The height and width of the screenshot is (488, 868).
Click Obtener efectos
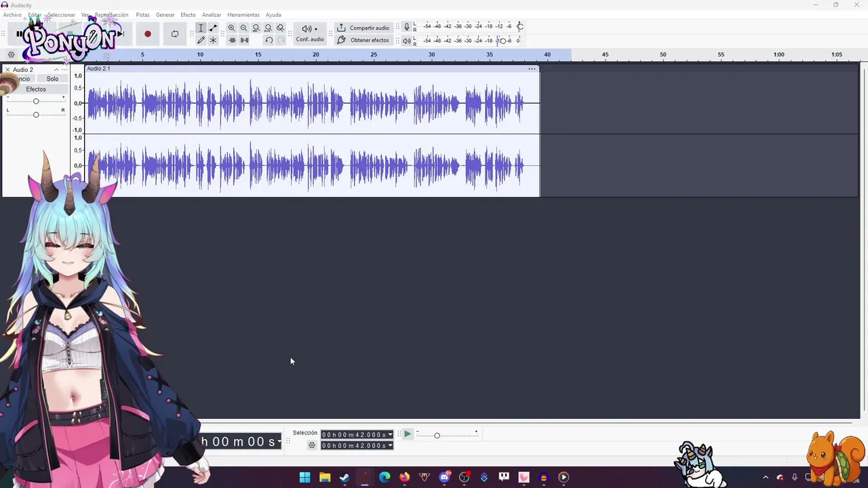(363, 40)
